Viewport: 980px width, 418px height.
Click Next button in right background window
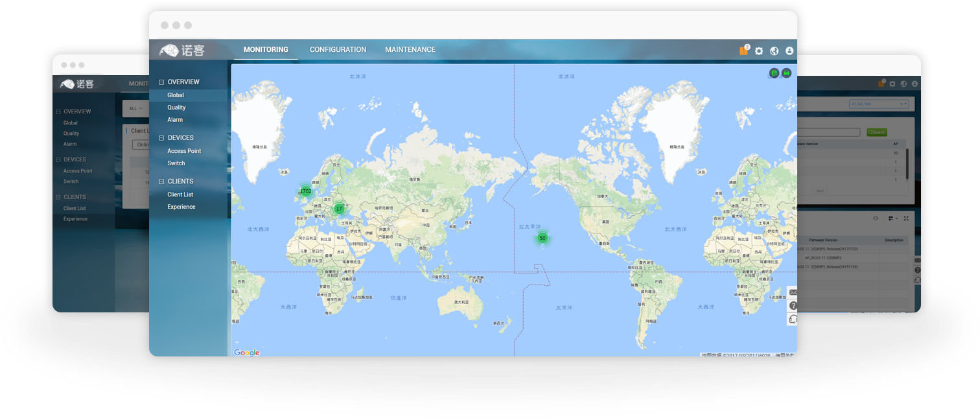pos(820,191)
